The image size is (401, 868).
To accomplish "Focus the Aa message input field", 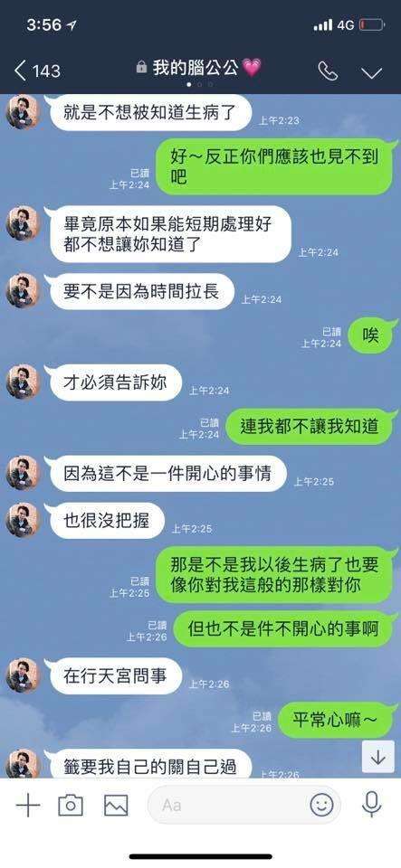I will pos(243,805).
